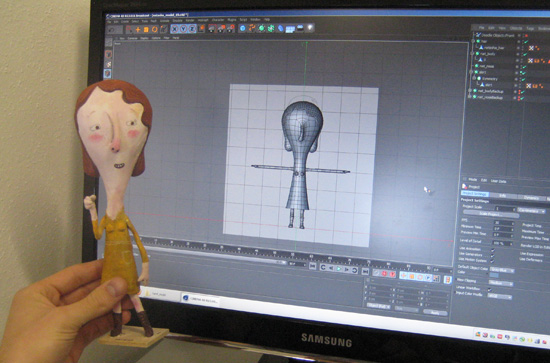Click the blue Color swatch
The width and height of the screenshot is (550, 363).
tap(494, 275)
